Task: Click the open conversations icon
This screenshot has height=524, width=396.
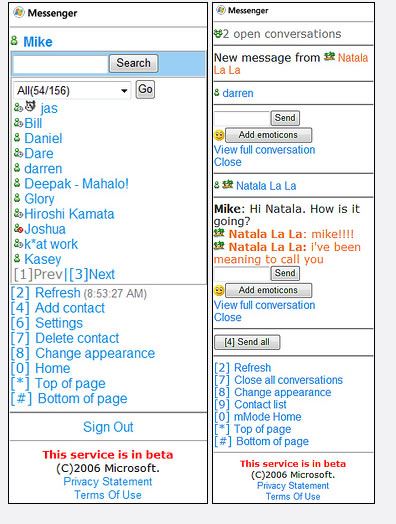Action: (x=218, y=33)
